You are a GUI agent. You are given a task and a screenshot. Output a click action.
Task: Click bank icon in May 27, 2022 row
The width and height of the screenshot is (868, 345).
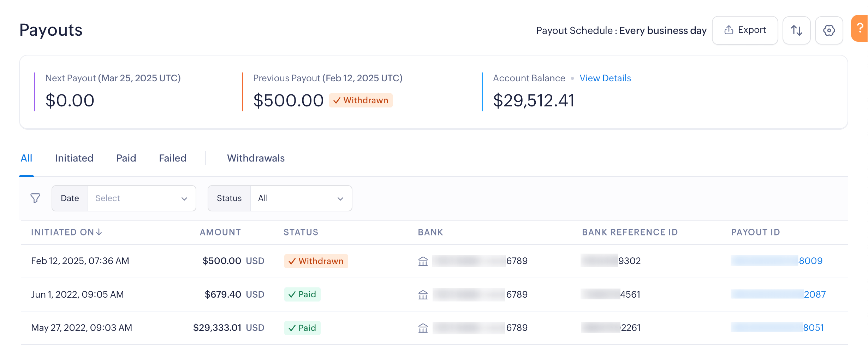click(x=423, y=328)
